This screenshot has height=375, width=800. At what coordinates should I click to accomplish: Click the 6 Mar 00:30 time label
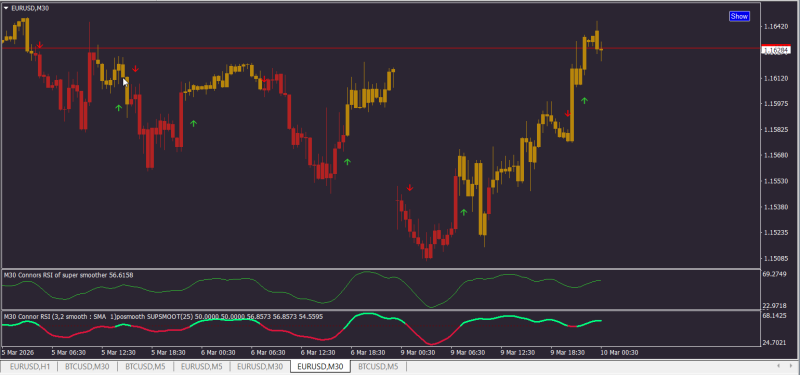218,352
